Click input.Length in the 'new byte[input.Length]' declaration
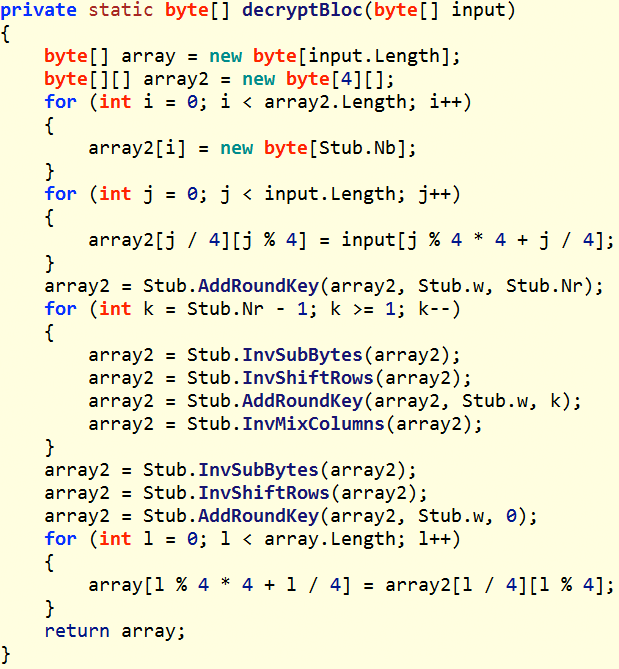Viewport: 619px width, 669px height. click(374, 56)
